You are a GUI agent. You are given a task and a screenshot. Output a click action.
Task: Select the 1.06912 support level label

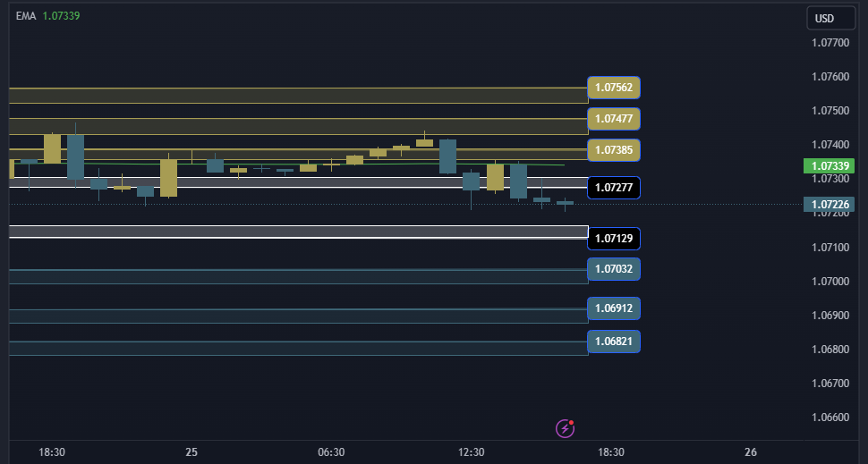coord(613,308)
